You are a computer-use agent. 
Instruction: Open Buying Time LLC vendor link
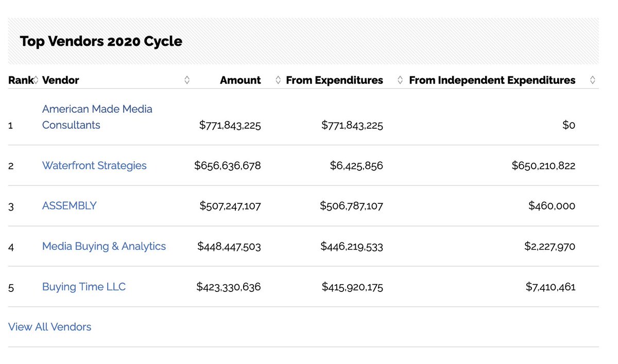(x=84, y=287)
